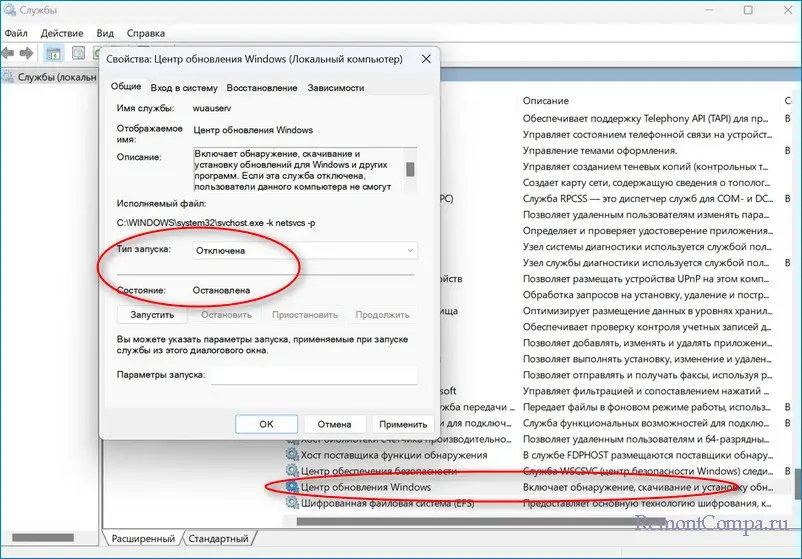The width and height of the screenshot is (802, 559).
Task: Open the Зависимости tab
Action: pyautogui.click(x=336, y=88)
